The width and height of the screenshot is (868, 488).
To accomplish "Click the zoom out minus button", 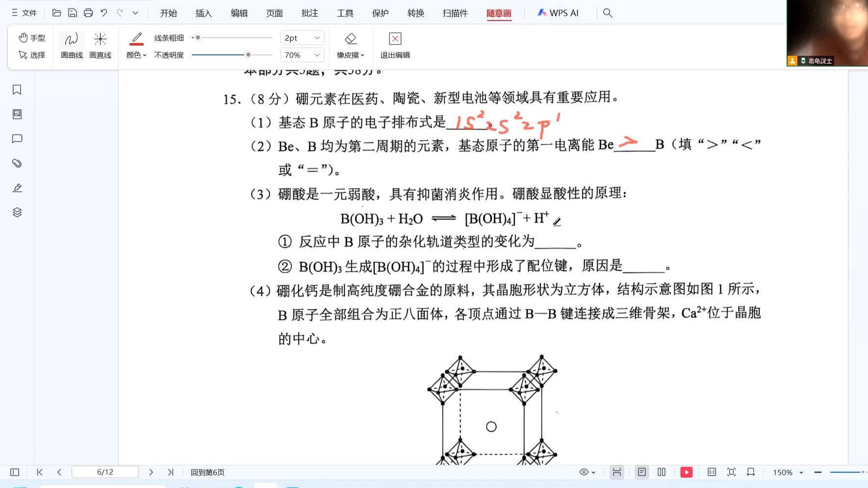I will (x=818, y=472).
